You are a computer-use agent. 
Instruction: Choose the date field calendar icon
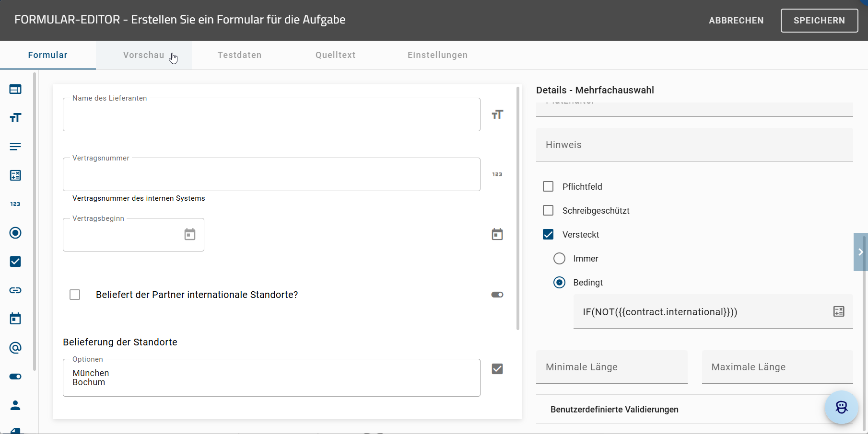tap(15, 319)
